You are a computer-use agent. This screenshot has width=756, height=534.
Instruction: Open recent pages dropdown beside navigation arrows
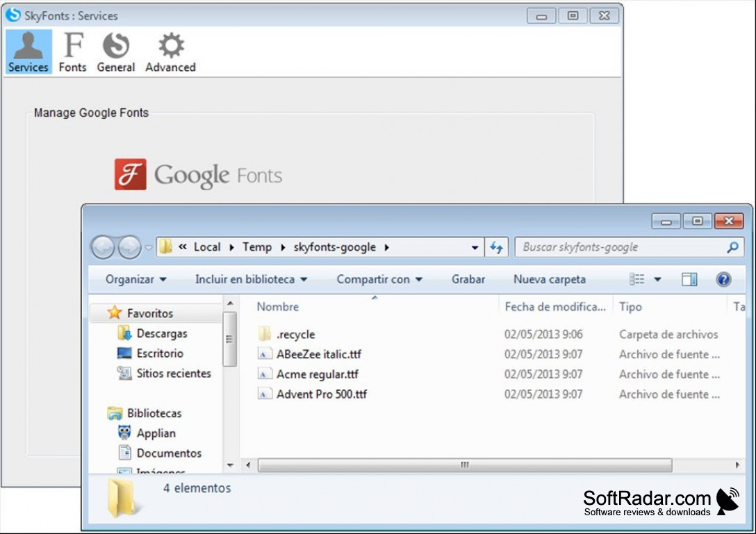pos(149,248)
